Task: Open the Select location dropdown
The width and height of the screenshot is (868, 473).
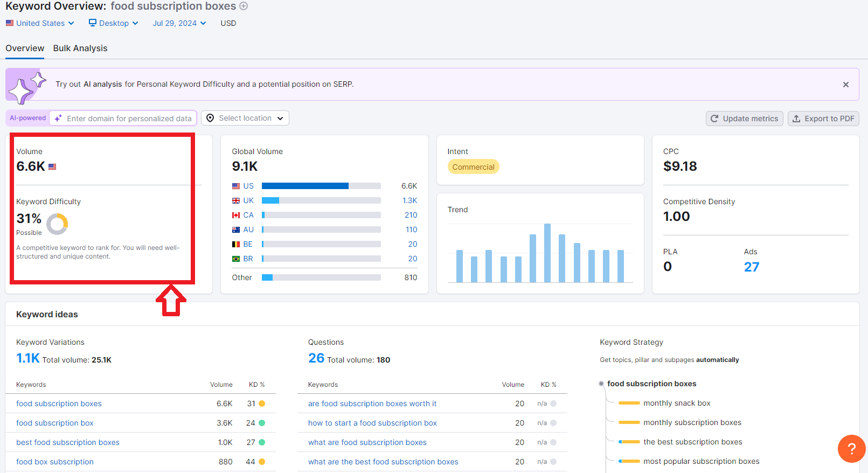Action: (x=245, y=118)
